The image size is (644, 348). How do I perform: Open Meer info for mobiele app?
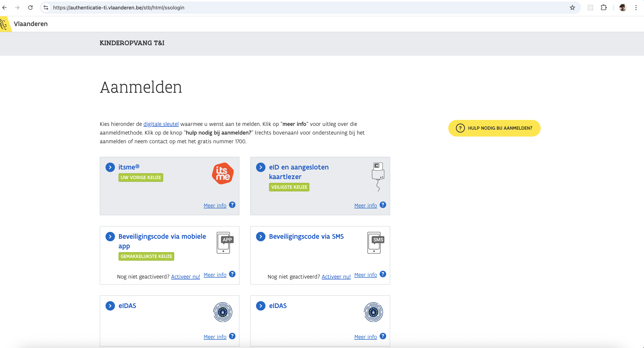215,275
